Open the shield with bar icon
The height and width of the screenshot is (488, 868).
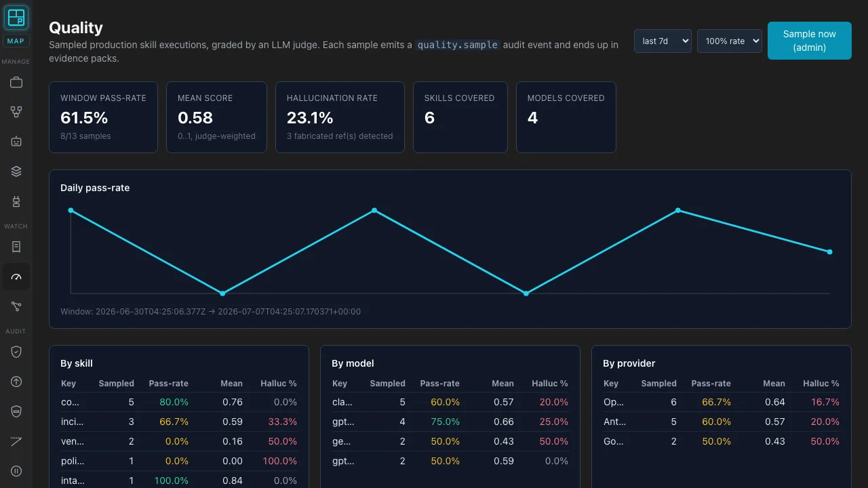[x=16, y=411]
